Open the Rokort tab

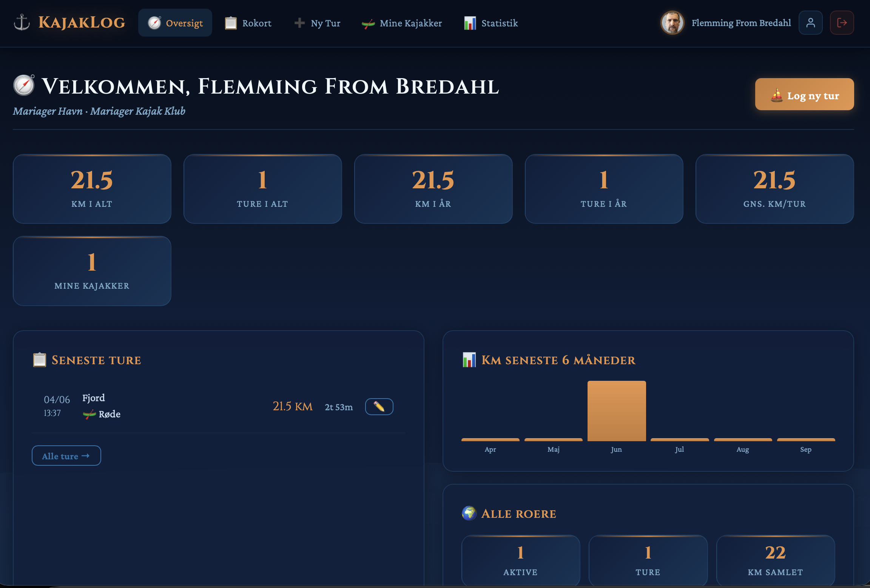(248, 23)
